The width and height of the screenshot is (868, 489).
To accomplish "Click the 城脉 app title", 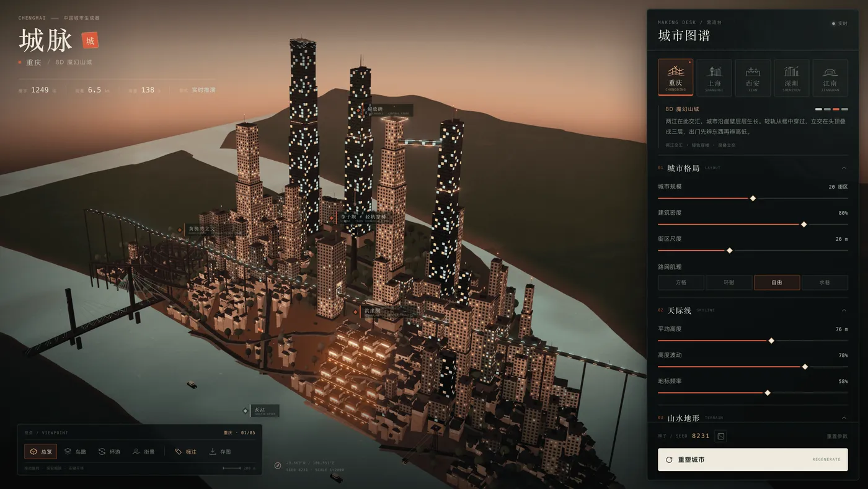I will 45,41.
